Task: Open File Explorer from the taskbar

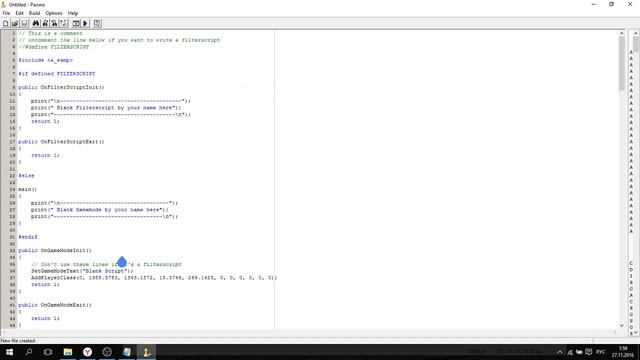Action: pos(68,352)
